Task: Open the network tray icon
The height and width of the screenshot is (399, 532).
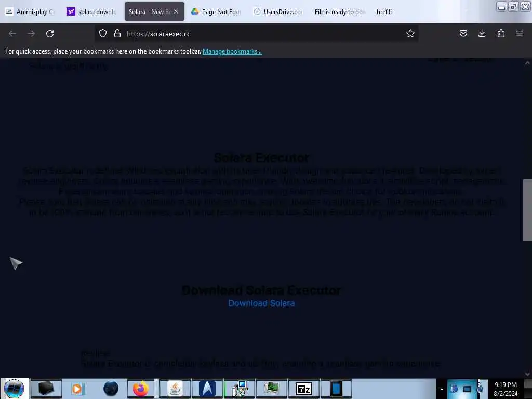Action: click(x=467, y=389)
